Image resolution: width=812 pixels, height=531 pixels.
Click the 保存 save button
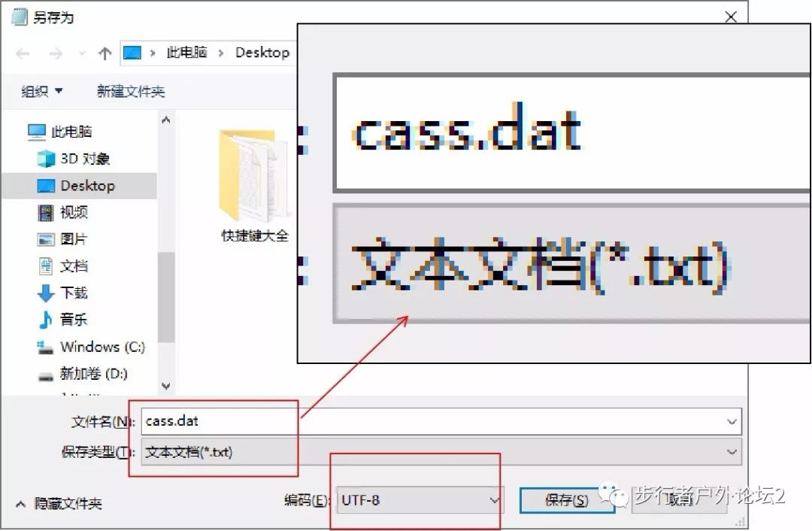(565, 500)
